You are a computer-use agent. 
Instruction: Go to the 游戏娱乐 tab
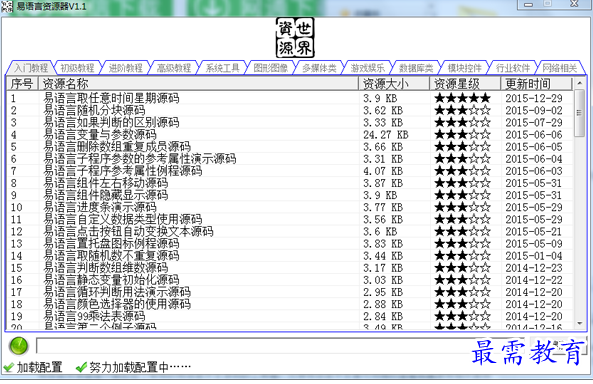[368, 68]
